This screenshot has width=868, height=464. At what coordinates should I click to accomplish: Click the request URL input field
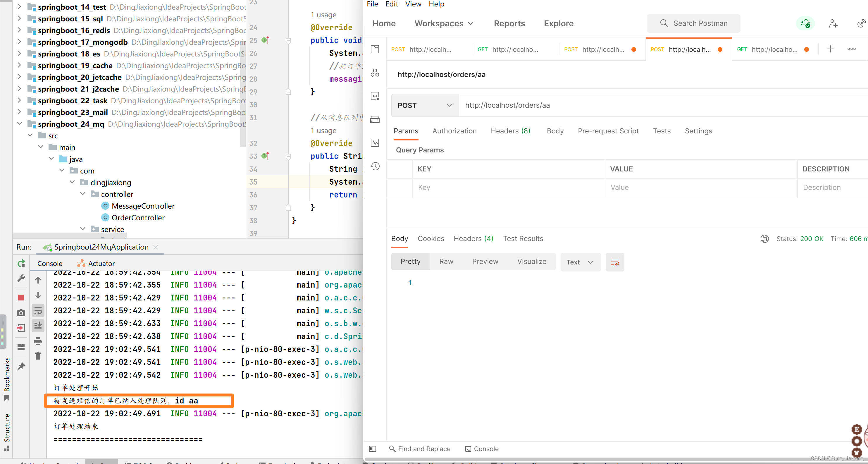click(x=663, y=105)
